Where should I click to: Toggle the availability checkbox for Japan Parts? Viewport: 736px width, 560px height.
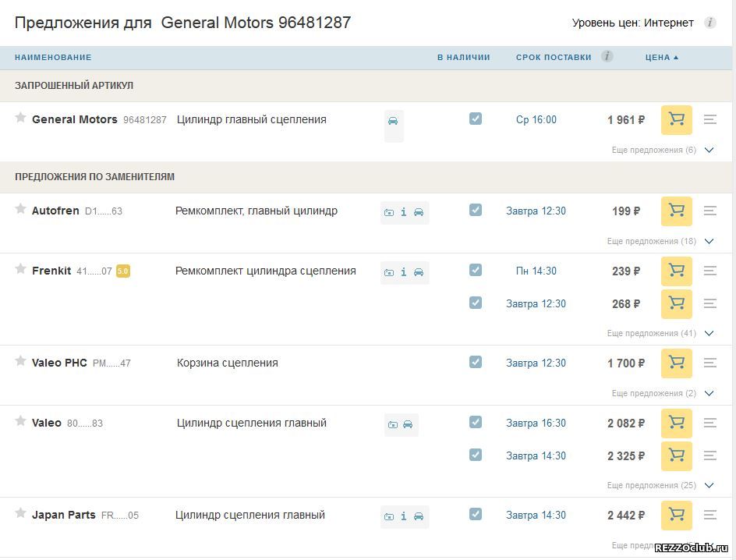click(476, 514)
